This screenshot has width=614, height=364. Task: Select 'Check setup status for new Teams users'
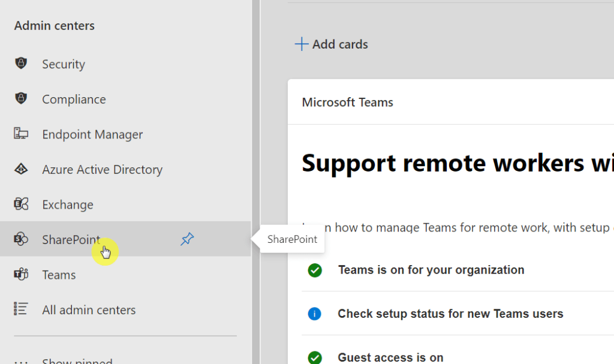450,314
